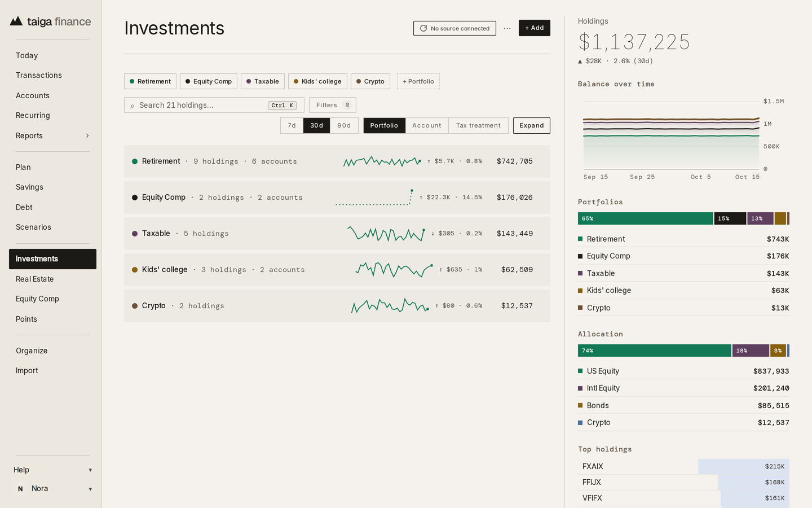
Task: Click Nora's avatar initial badge
Action: (x=20, y=489)
